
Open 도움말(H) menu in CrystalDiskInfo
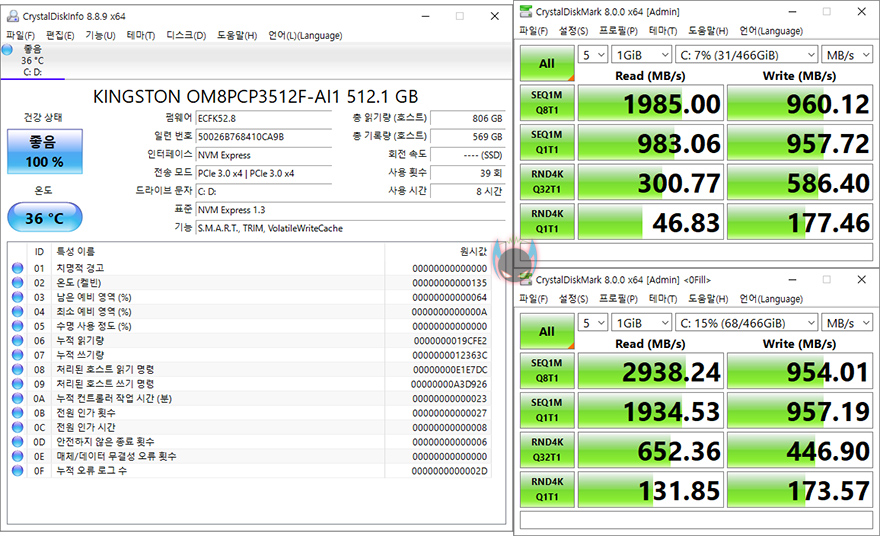coord(237,35)
